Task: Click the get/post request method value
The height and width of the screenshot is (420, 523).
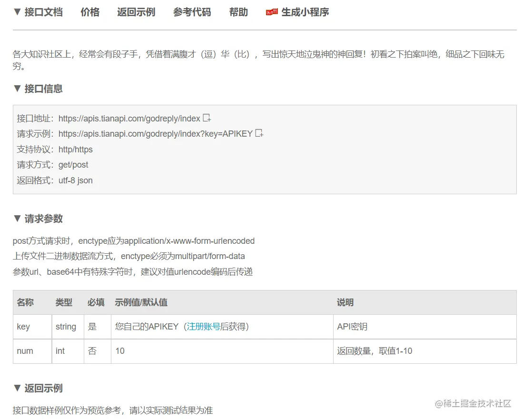Action: (73, 165)
